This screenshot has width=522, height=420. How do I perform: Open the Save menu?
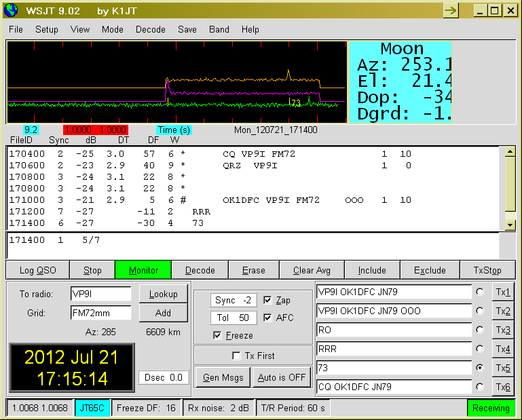187,30
